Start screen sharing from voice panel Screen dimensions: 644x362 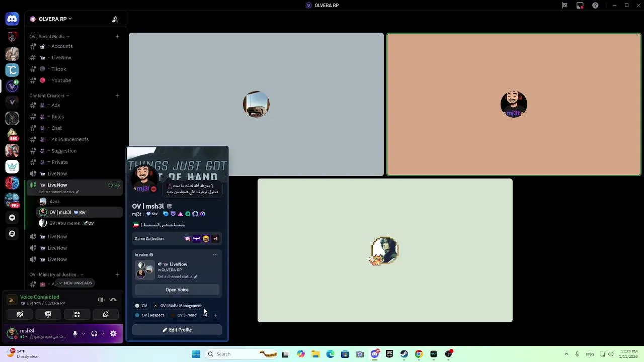48,314
